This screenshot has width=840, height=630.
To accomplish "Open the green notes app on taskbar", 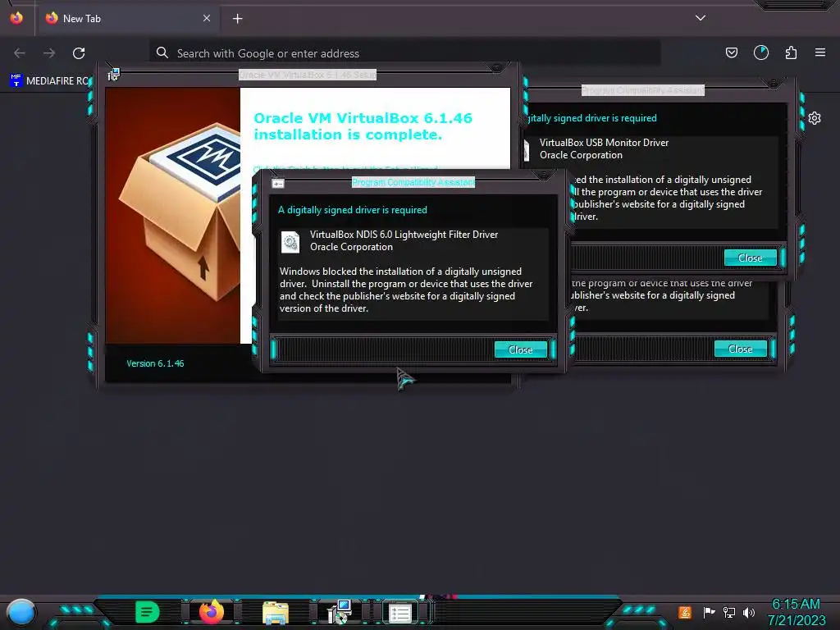I will point(148,612).
